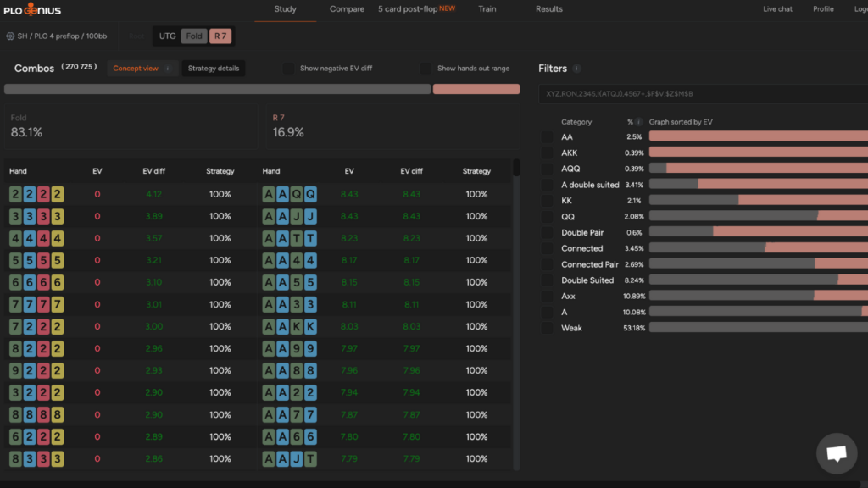
Task: Click the AAQQ hand row
Action: tap(385, 194)
